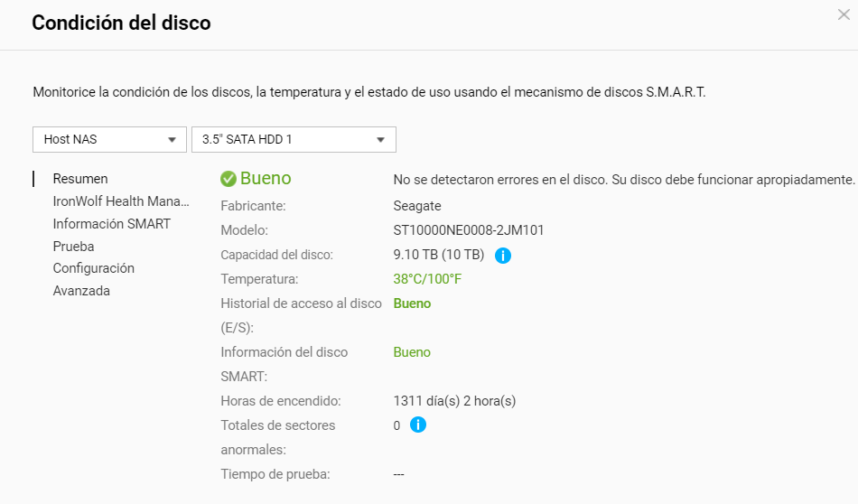Click the large green Bueno status heading
The image size is (858, 504).
pyautogui.click(x=266, y=179)
